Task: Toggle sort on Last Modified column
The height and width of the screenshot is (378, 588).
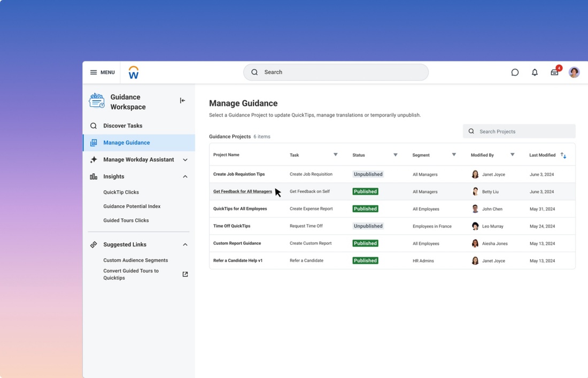Action: coord(563,155)
